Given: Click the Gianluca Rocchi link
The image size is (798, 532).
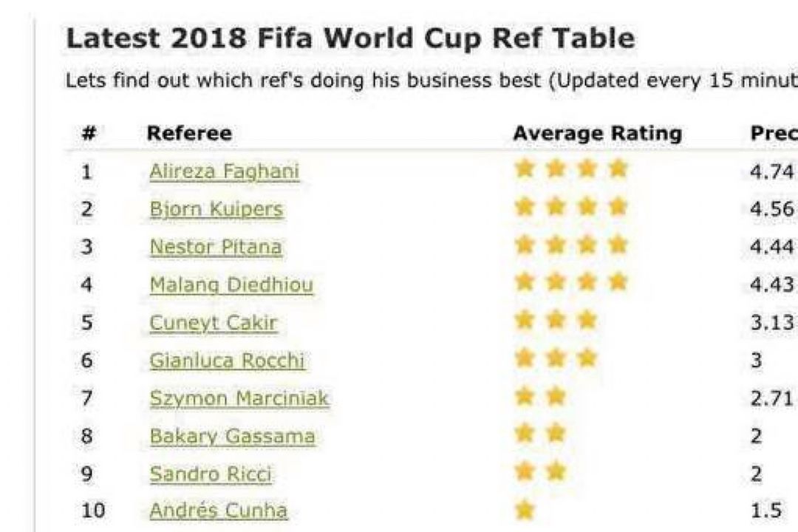Looking at the screenshot, I should pyautogui.click(x=226, y=361).
